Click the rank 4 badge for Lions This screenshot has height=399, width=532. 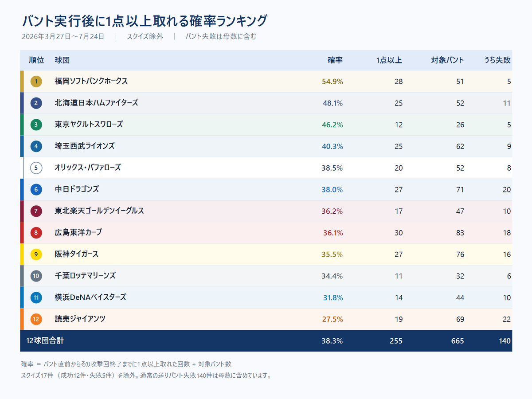pos(36,146)
